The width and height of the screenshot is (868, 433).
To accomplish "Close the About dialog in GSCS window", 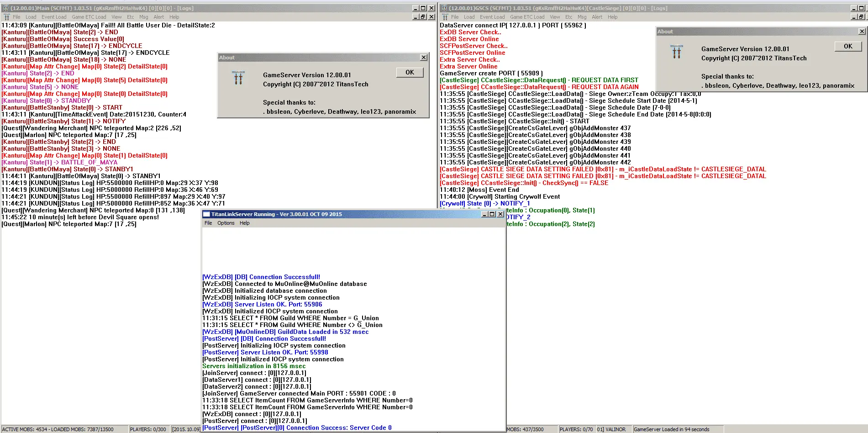I will tap(862, 32).
